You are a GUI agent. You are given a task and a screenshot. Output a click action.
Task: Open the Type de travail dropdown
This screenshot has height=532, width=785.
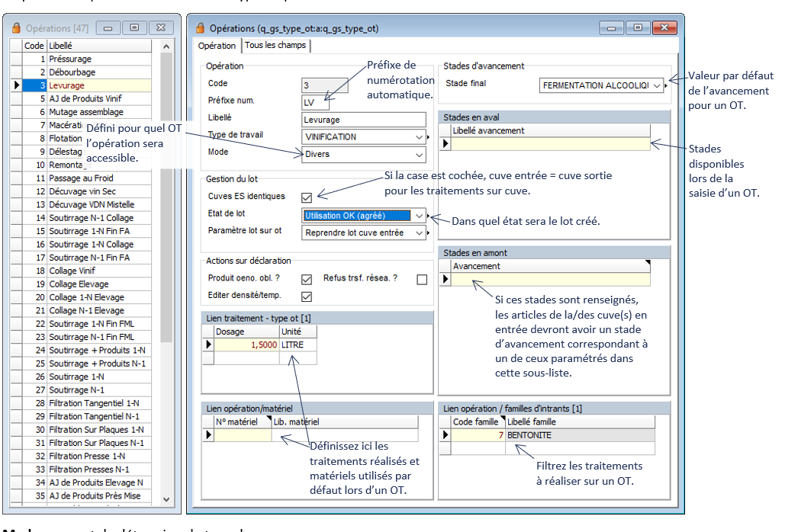click(x=419, y=137)
